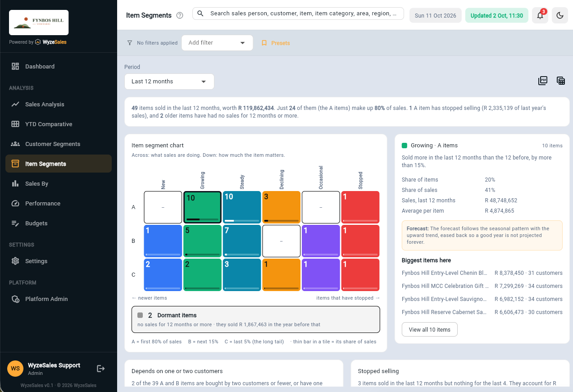Select the B Growing tile with 5

click(202, 241)
